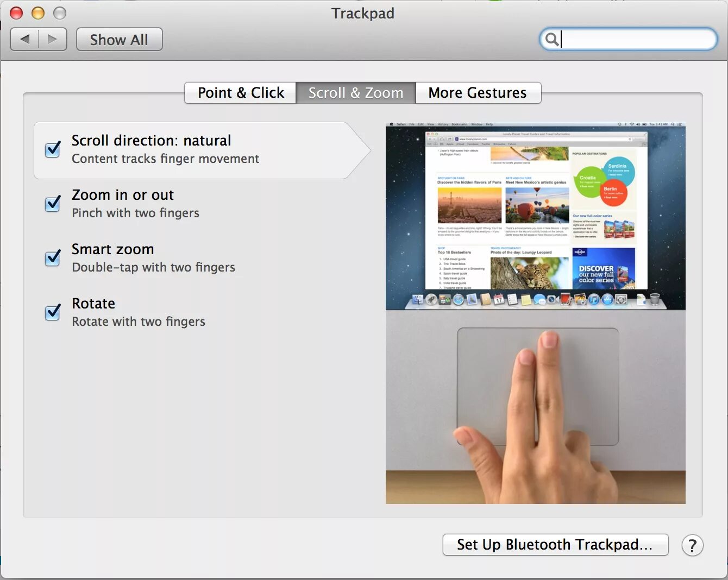The height and width of the screenshot is (580, 728).
Task: Go forward with the right arrow button
Action: pos(53,39)
